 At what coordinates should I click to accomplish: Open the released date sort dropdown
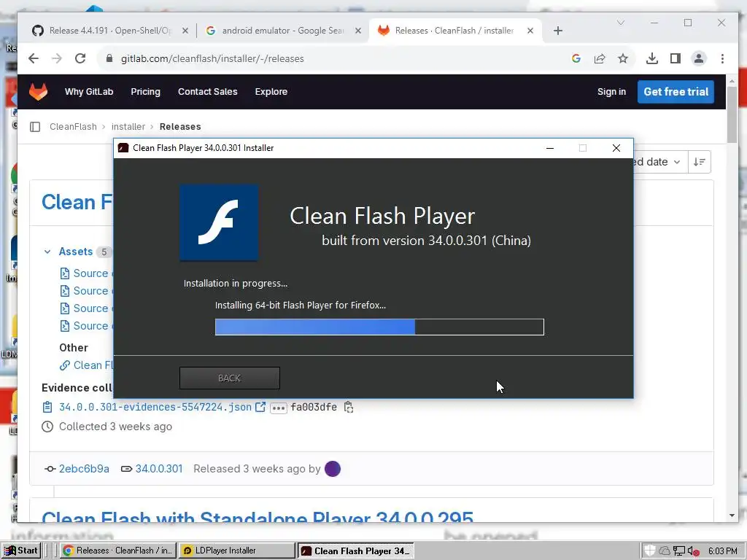coord(659,162)
